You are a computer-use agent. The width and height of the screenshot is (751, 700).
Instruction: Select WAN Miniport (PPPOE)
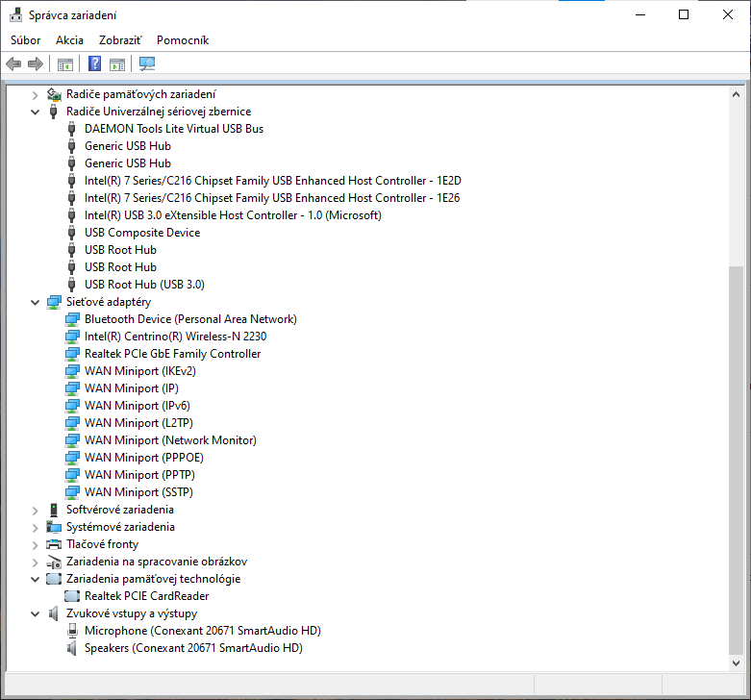pyautogui.click(x=143, y=458)
